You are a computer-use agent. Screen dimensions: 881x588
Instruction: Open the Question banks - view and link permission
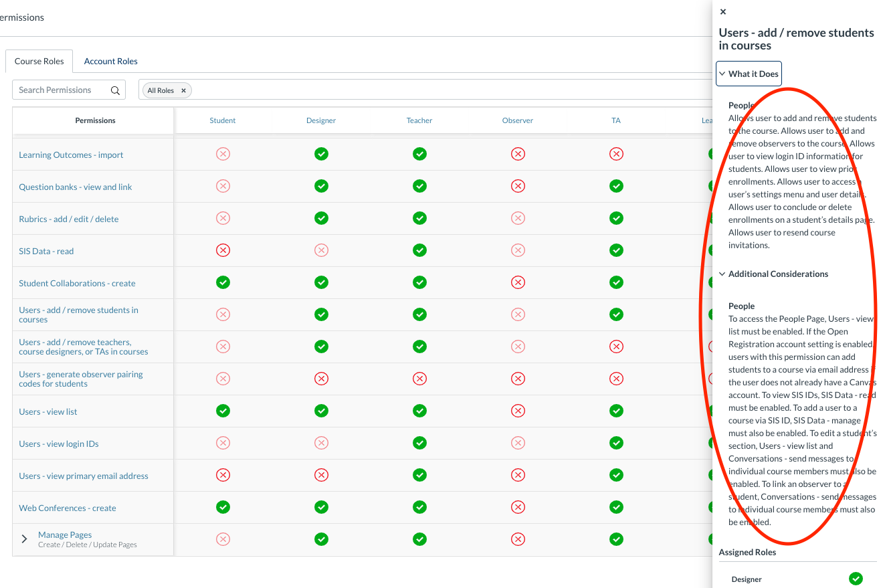76,187
